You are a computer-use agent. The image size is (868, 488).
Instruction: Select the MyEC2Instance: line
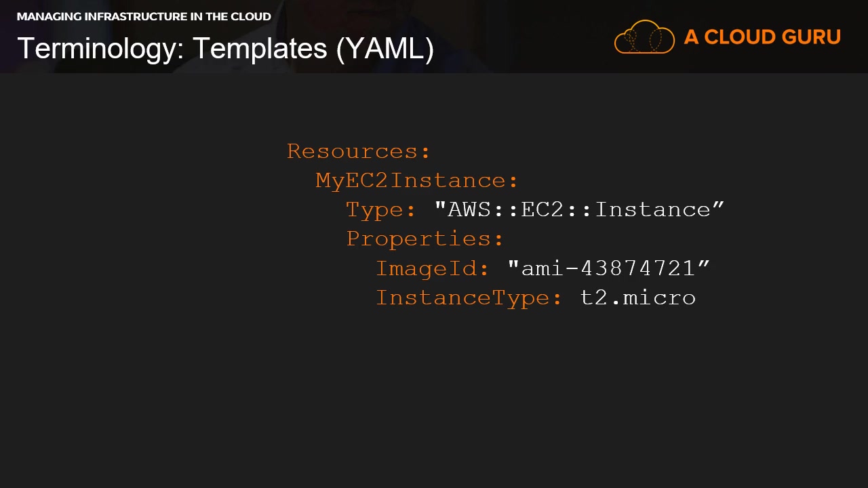click(x=417, y=180)
